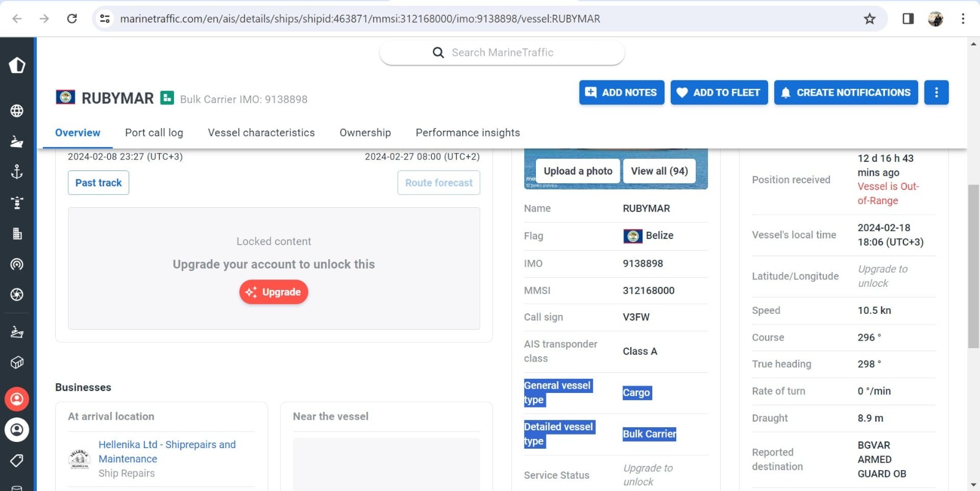980x491 pixels.
Task: Click the browser address bar URL
Action: pos(360,18)
